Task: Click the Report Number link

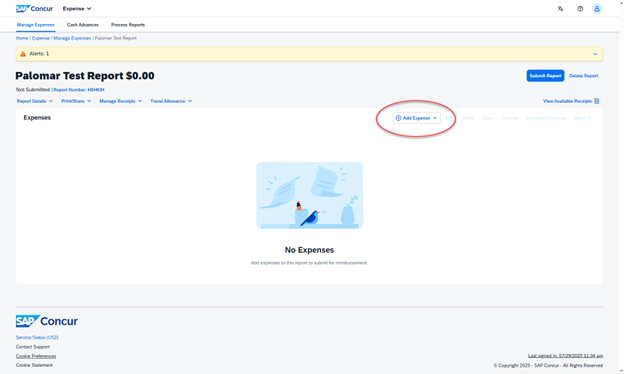Action: 79,90
